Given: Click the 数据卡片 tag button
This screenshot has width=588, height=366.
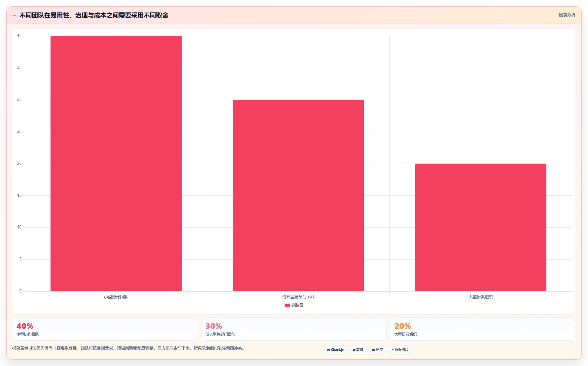Looking at the screenshot, I should pyautogui.click(x=400, y=350).
